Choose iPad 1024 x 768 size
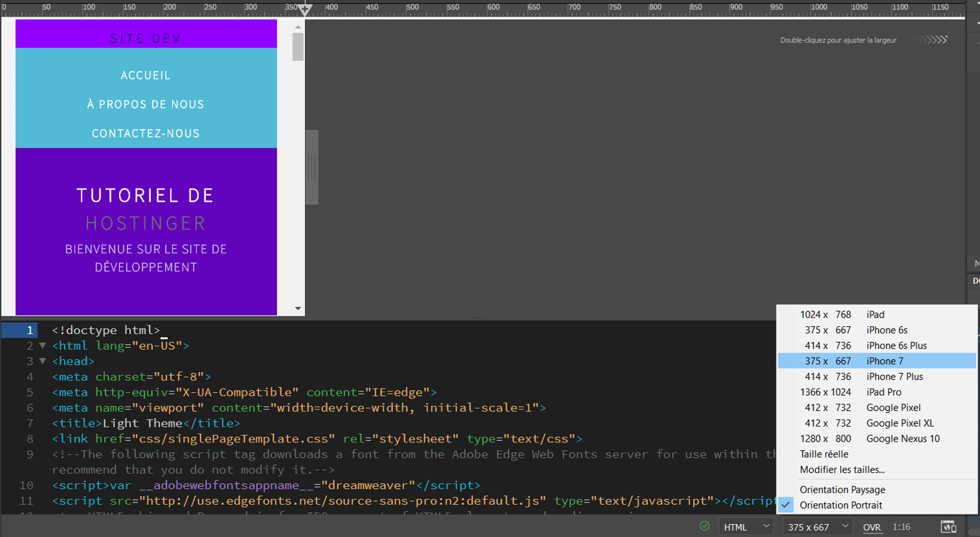The width and height of the screenshot is (980, 537). pyautogui.click(x=877, y=315)
